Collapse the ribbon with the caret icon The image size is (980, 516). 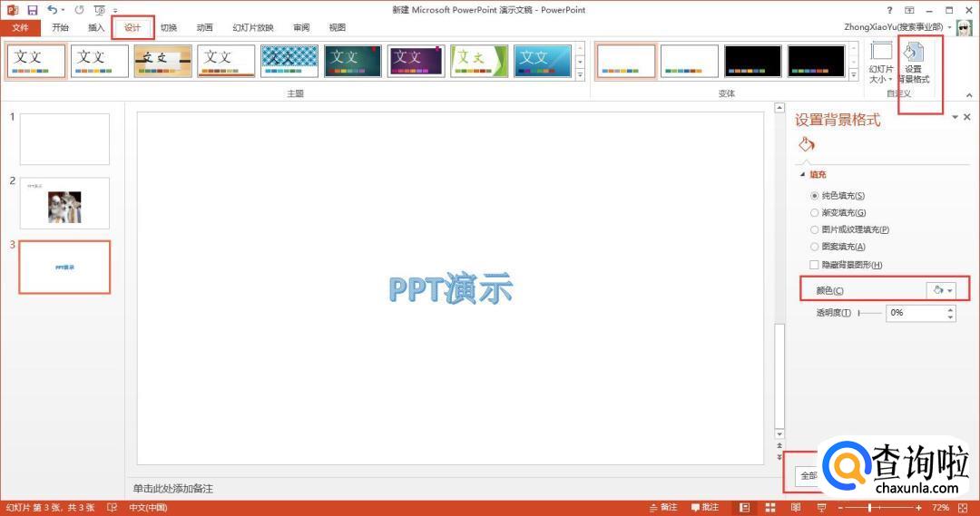point(969,95)
